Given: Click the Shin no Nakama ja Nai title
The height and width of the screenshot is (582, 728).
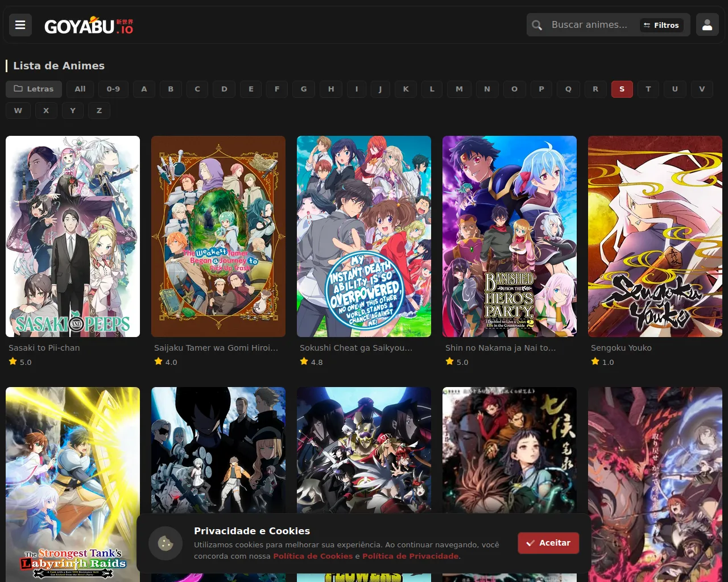Looking at the screenshot, I should point(500,348).
